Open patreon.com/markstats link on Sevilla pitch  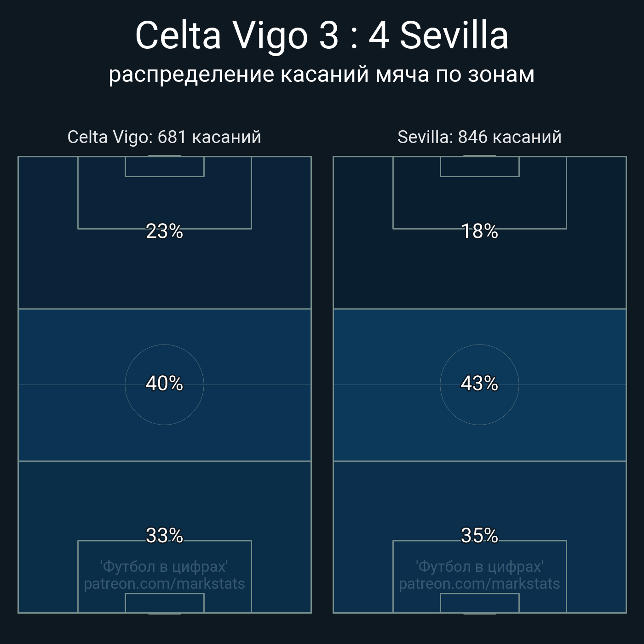[479, 584]
